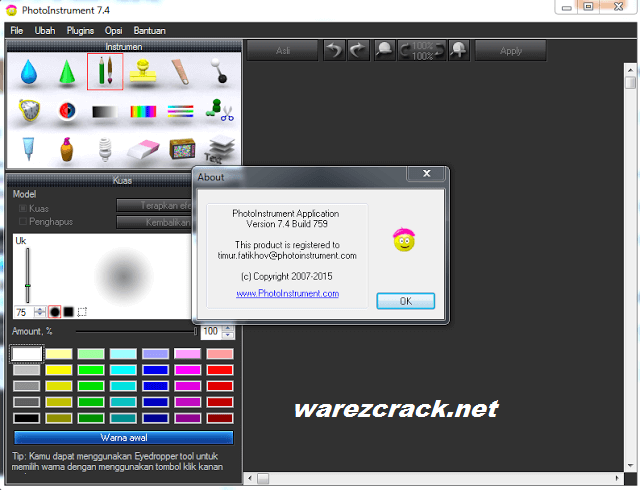Select the black-to-white gradient tool

pos(104,111)
